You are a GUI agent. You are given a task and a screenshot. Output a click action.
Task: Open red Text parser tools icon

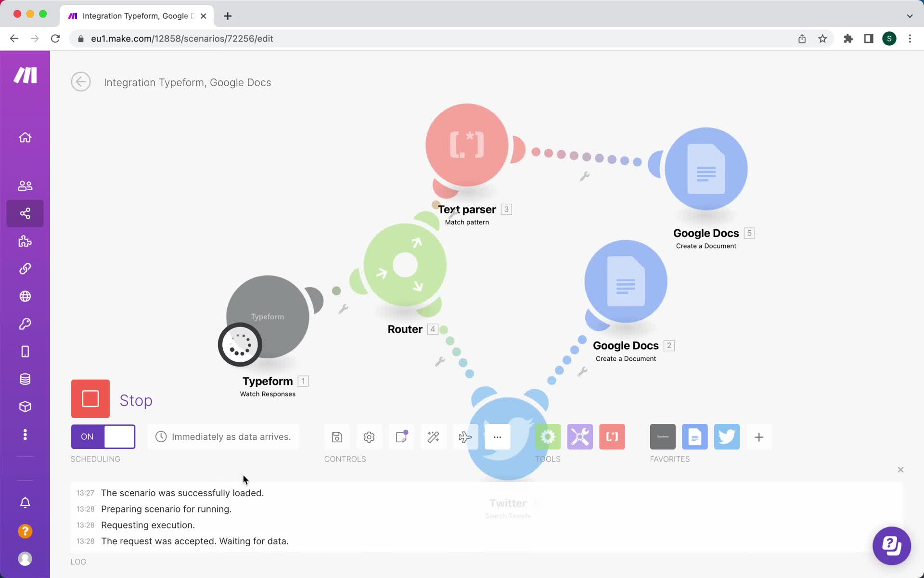point(612,437)
